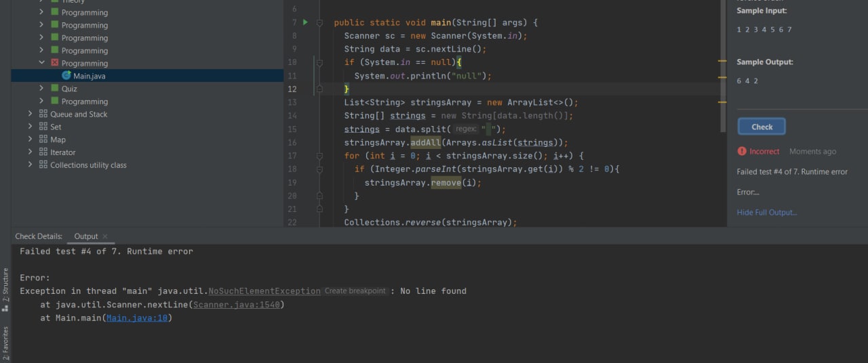The width and height of the screenshot is (868, 363).
Task: Click the gutter line number 16
Action: point(292,142)
